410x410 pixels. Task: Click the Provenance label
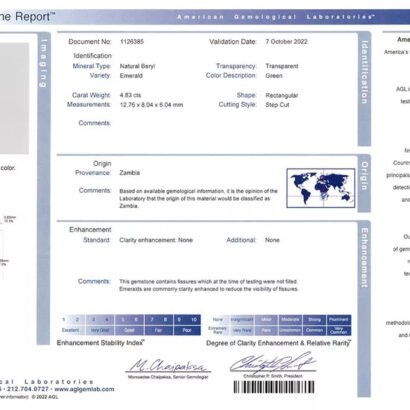[x=93, y=173]
